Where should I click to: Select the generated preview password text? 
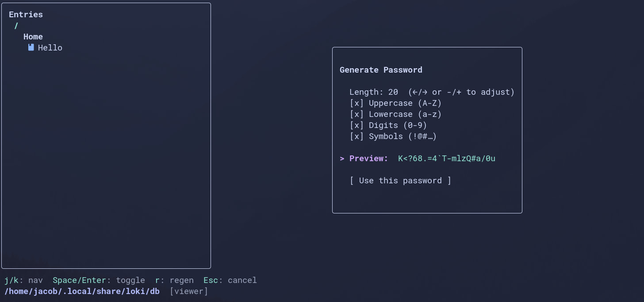tap(447, 159)
